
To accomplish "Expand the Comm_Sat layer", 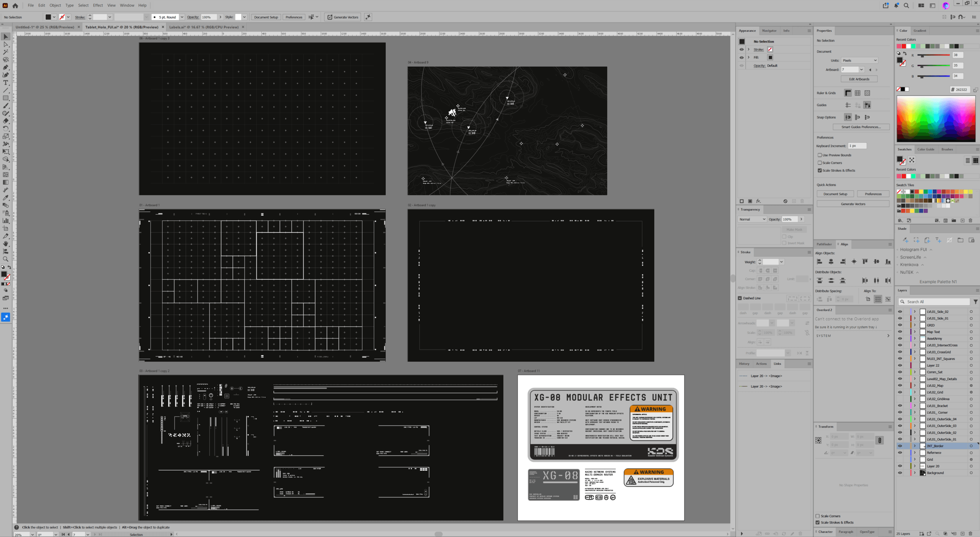I will coord(915,372).
